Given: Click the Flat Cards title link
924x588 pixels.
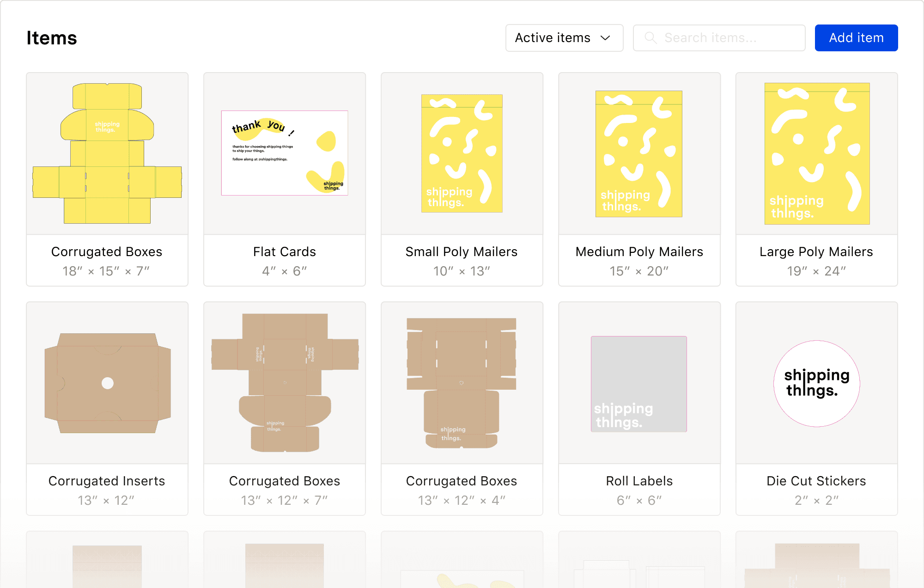Looking at the screenshot, I should tap(285, 251).
